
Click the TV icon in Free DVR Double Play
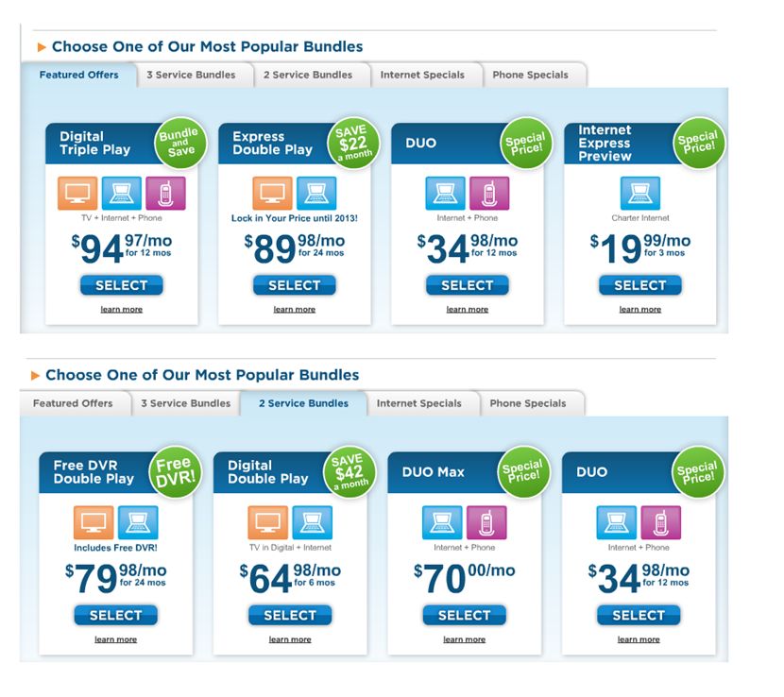pos(94,522)
